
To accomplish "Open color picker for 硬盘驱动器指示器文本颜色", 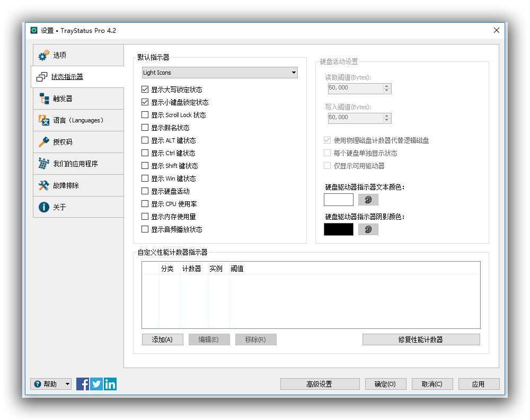I will pos(368,200).
